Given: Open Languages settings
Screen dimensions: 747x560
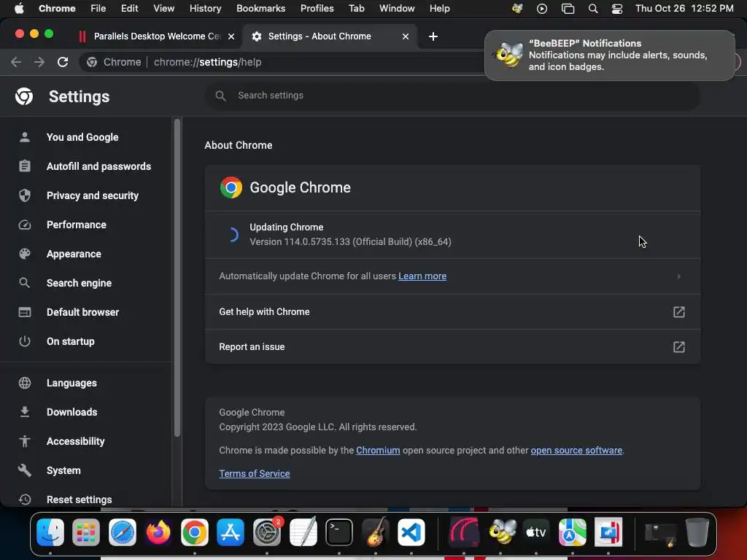Looking at the screenshot, I should 71,383.
